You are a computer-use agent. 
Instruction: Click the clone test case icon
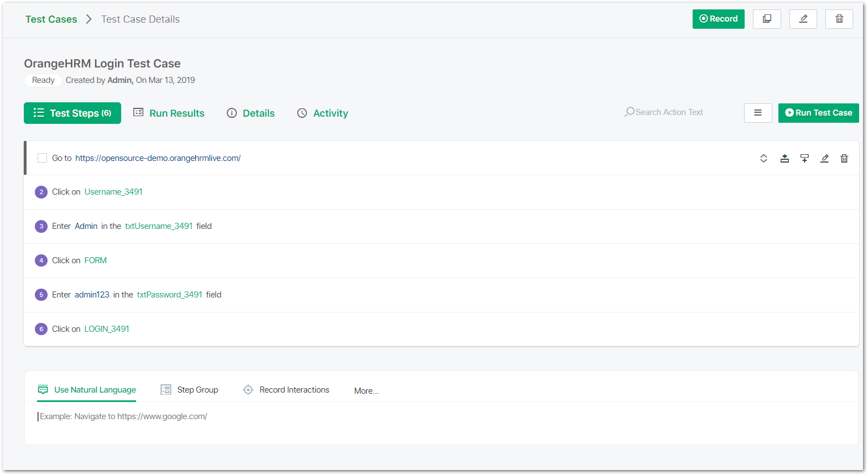(x=767, y=19)
